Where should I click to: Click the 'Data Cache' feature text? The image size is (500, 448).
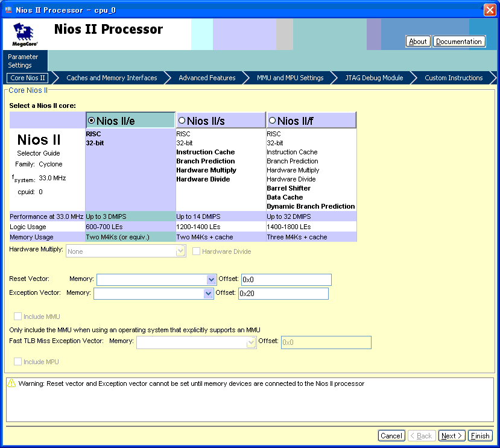pos(285,197)
